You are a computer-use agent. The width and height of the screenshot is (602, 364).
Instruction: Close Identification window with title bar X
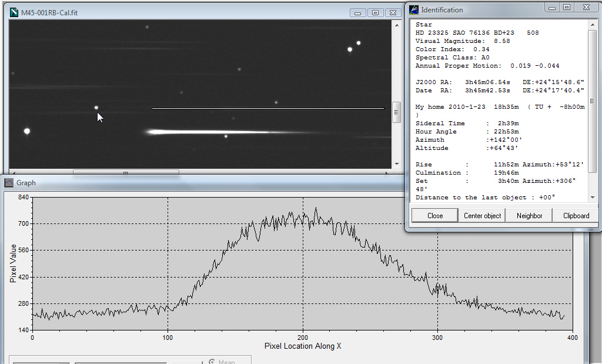coord(586,7)
